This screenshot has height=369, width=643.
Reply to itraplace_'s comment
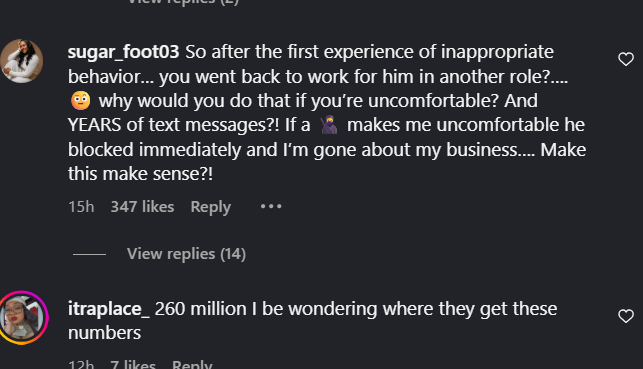point(192,364)
